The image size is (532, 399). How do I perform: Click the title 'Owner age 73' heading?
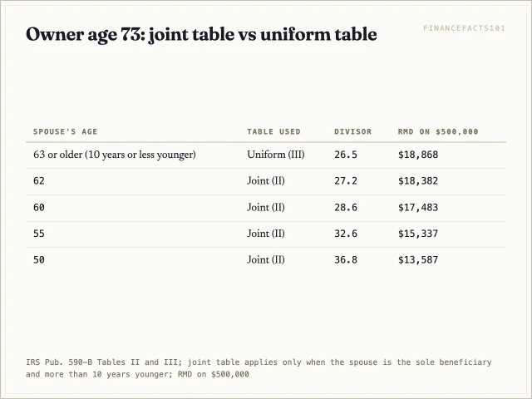click(201, 35)
